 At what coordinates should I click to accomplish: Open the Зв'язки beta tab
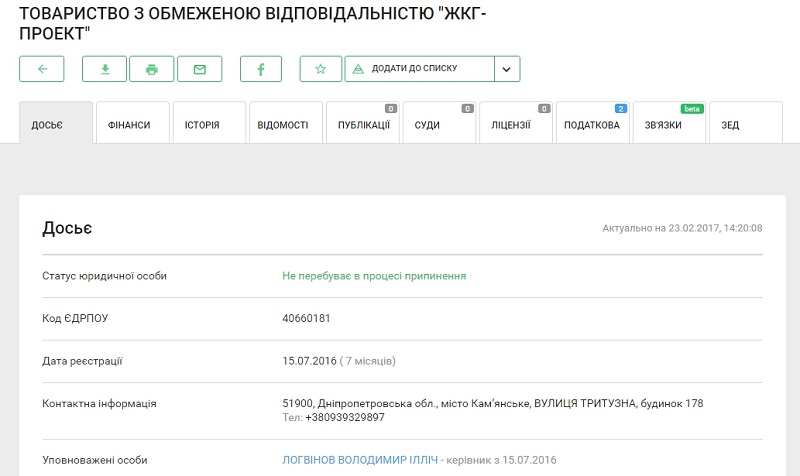[669, 123]
